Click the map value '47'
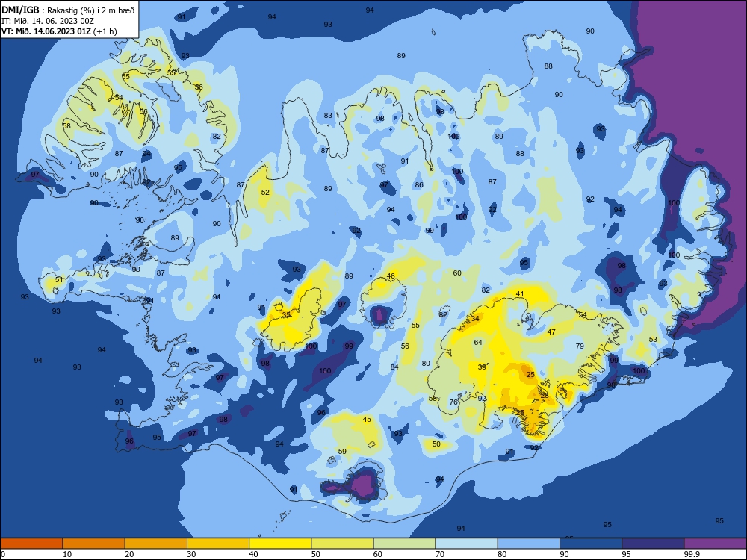 pyautogui.click(x=551, y=332)
